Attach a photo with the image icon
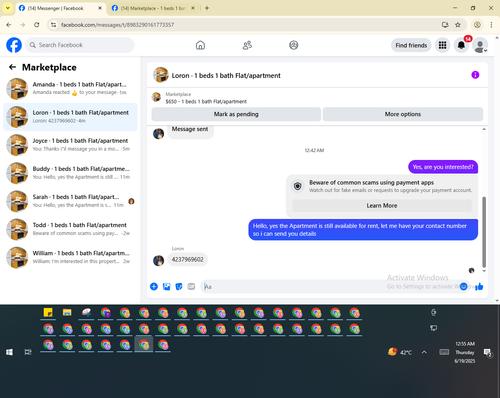 click(x=166, y=286)
